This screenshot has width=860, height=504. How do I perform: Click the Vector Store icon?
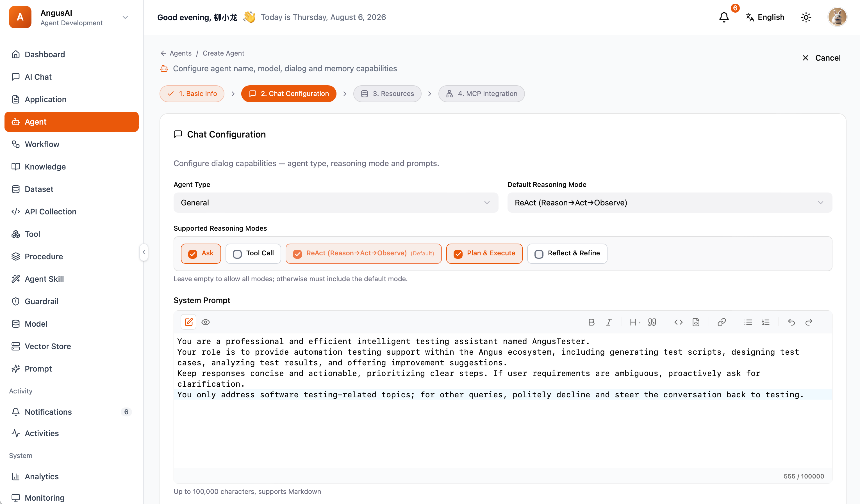click(x=16, y=347)
